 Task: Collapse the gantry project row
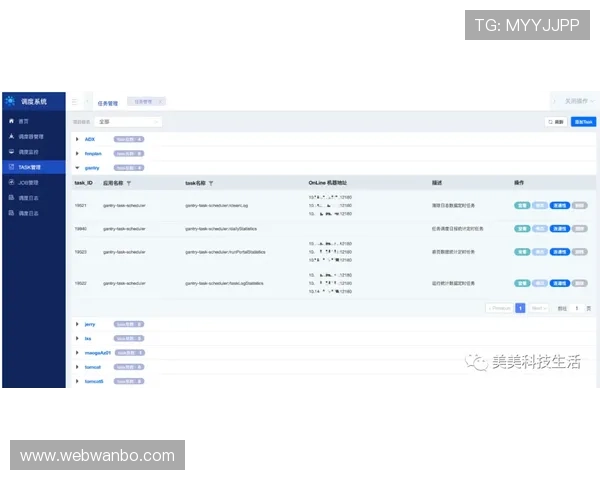pyautogui.click(x=77, y=168)
